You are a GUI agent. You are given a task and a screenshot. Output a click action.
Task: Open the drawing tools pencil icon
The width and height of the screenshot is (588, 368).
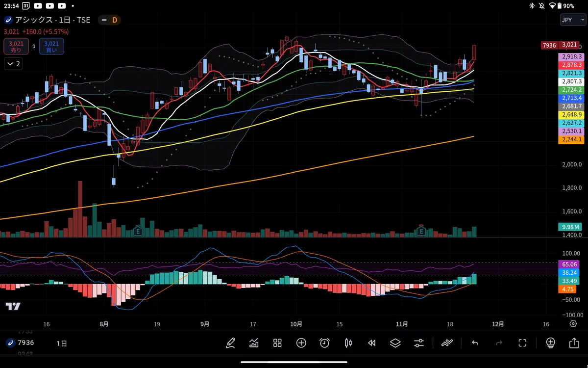(x=231, y=343)
